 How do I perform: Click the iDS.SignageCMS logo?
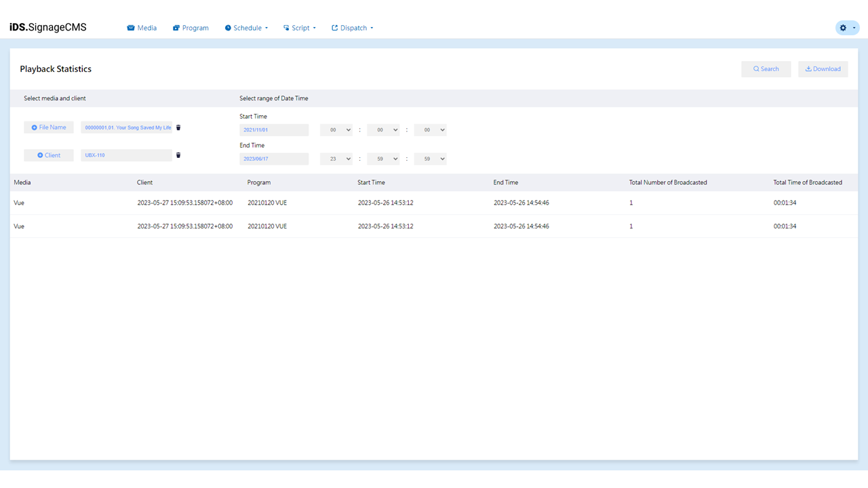(48, 28)
